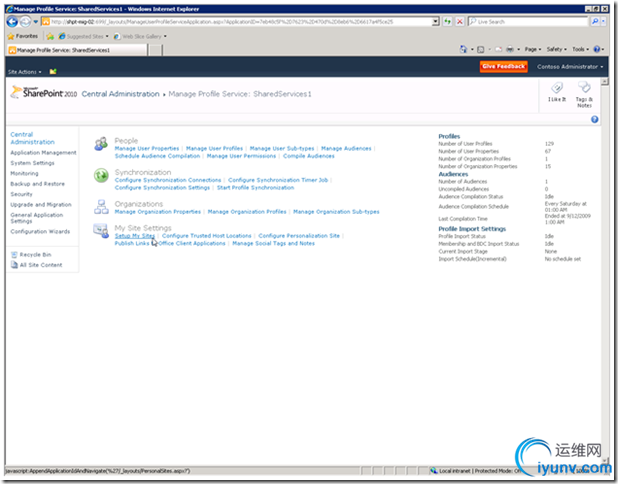Open the Suggested Sites dropdown
This screenshot has height=484, width=618.
83,36
